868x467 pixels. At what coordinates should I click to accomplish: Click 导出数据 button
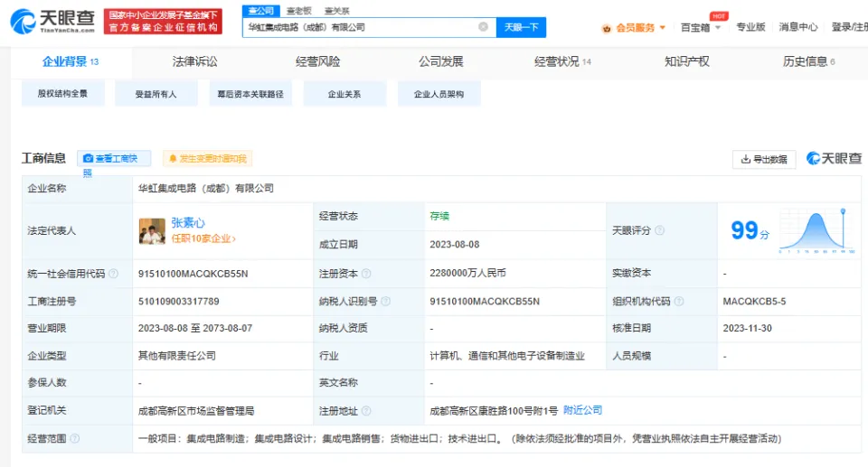click(x=764, y=159)
